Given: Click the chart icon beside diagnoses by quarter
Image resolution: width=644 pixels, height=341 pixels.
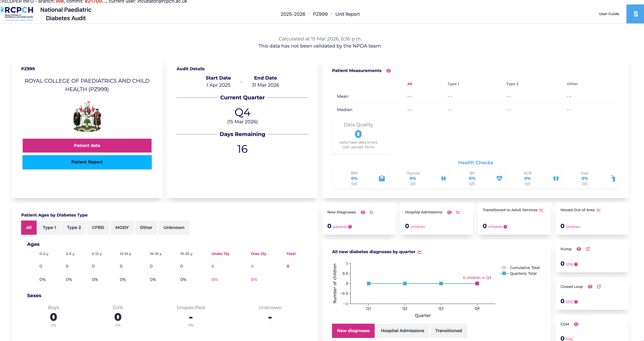Looking at the screenshot, I should coord(420,252).
